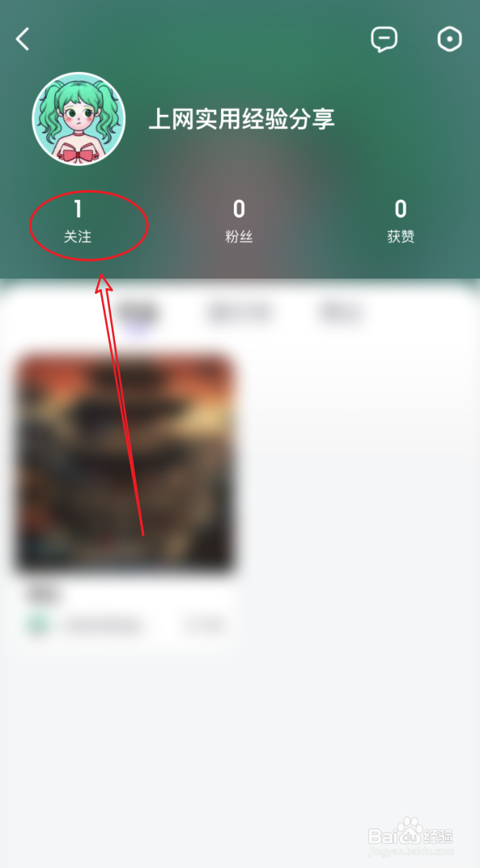Tap the blurred author name under the card
Screen dimensions: 480x868
point(103,626)
